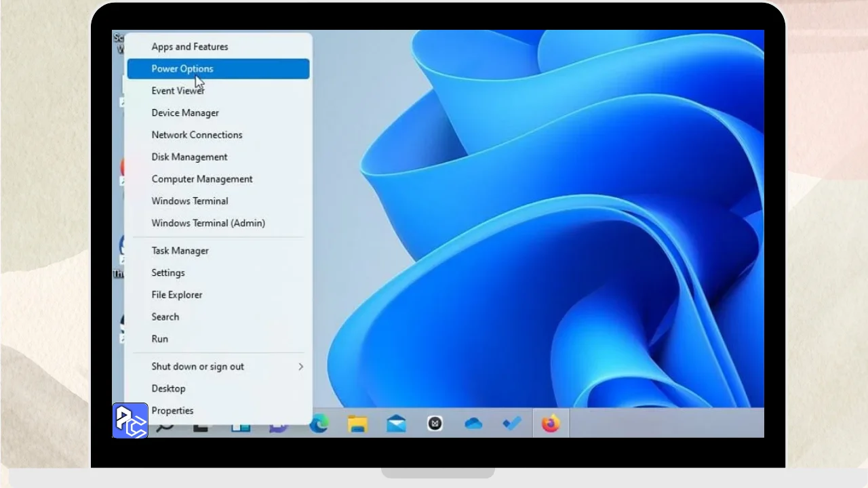868x488 pixels.
Task: Click the OneDrive cloud icon in taskbar
Action: (x=473, y=424)
